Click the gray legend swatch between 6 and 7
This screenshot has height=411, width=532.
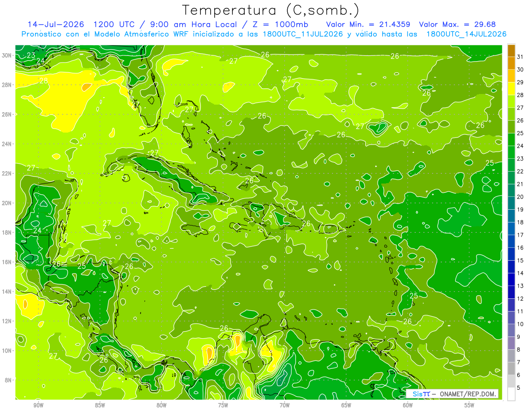(x=511, y=368)
